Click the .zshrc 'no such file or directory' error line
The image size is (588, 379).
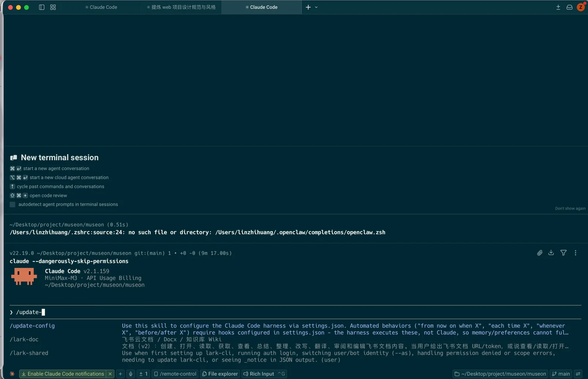click(x=197, y=232)
